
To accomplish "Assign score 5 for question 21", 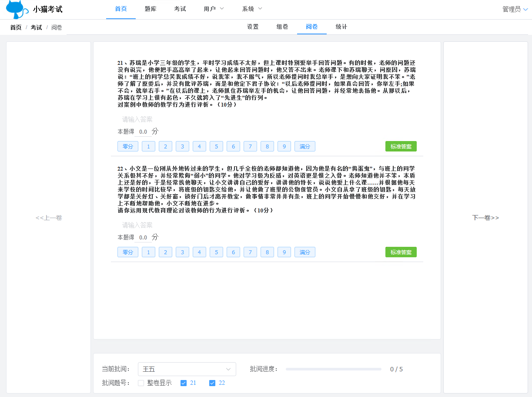I will (x=216, y=146).
